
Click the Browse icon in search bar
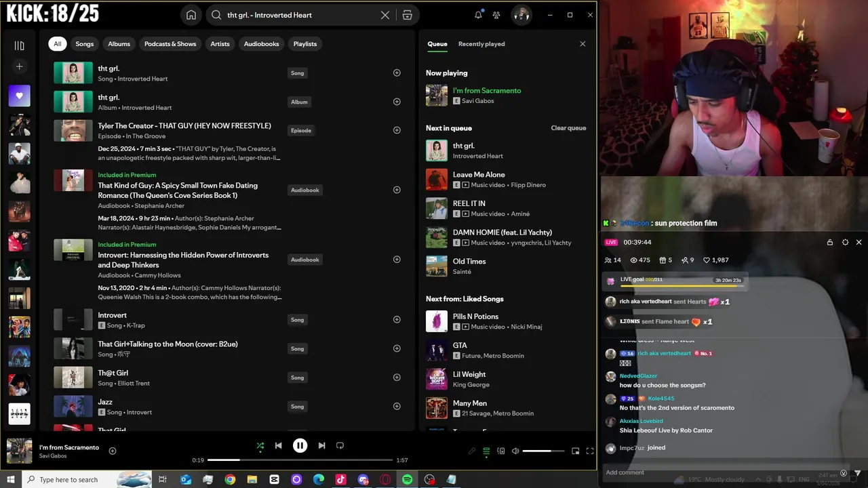[x=407, y=15]
